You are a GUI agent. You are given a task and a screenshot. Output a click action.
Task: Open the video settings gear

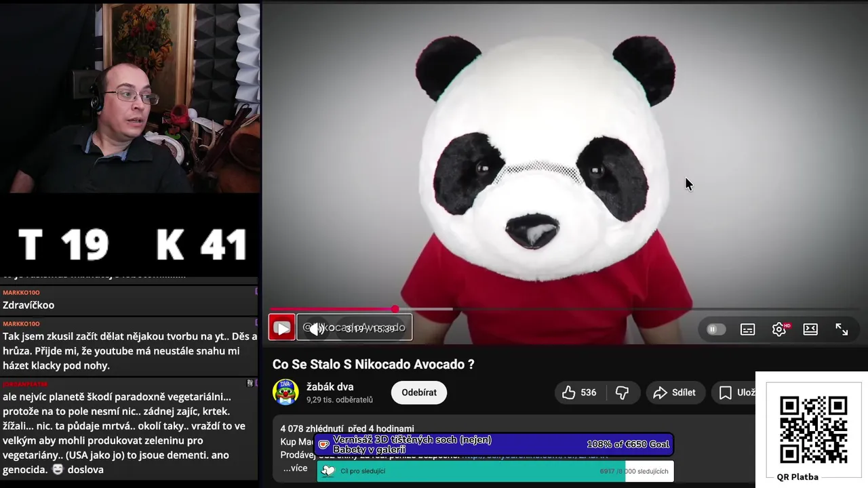click(x=779, y=329)
